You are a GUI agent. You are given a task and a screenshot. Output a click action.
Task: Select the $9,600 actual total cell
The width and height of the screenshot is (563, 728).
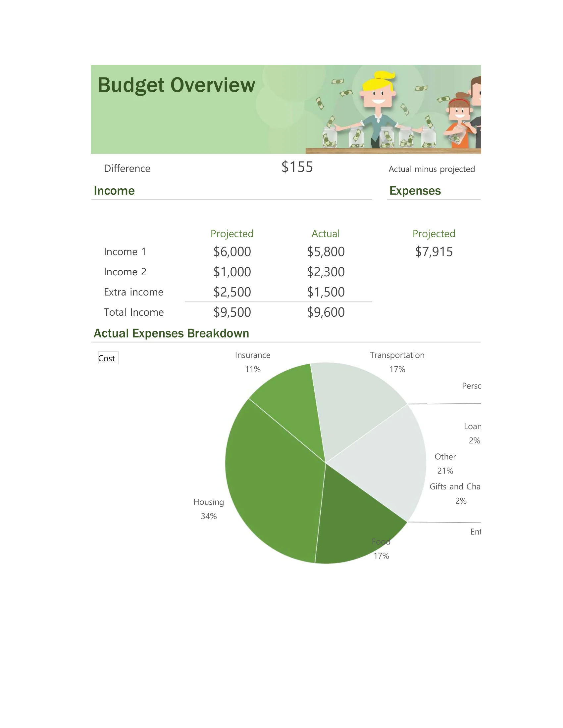tap(326, 312)
